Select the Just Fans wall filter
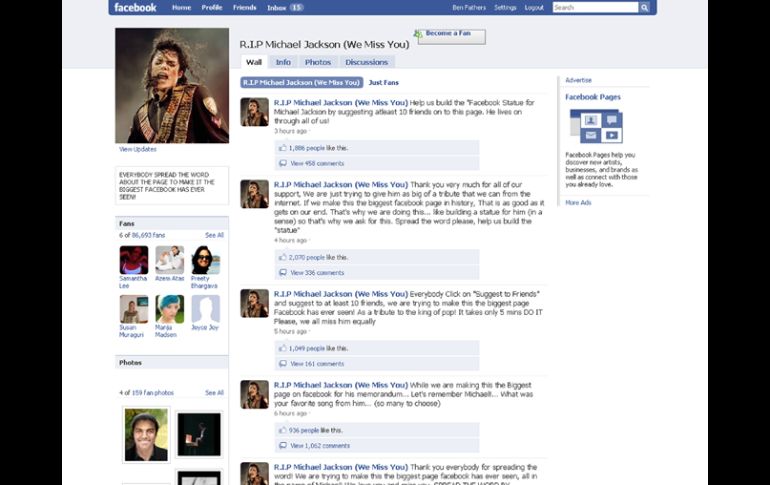Screen dimensions: 770x485 tap(383, 83)
